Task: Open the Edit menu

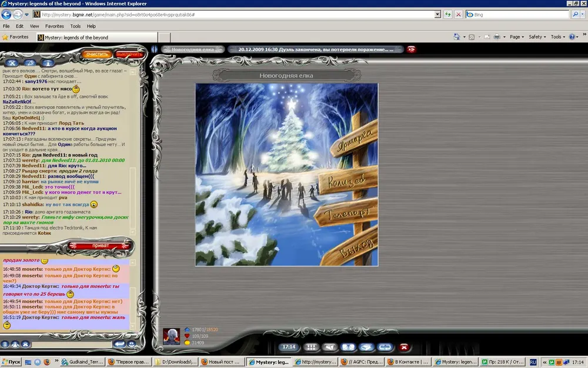Action: pyautogui.click(x=19, y=26)
